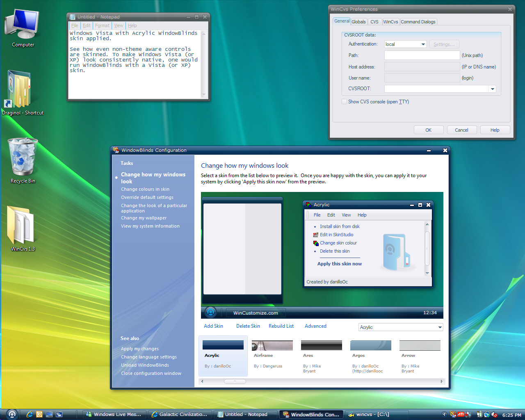The height and width of the screenshot is (420, 525).
Task: Click the network tray icon
Action: [487, 415]
